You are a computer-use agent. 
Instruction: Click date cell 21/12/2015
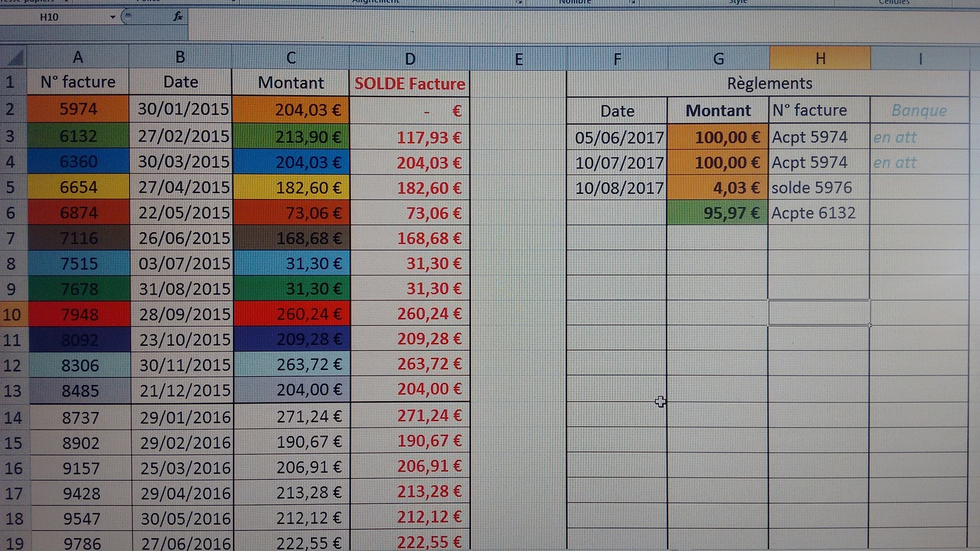coord(181,391)
